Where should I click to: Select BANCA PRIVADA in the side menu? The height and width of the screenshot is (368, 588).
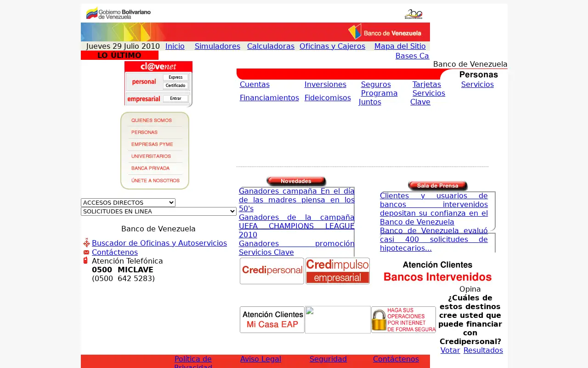pos(150,168)
